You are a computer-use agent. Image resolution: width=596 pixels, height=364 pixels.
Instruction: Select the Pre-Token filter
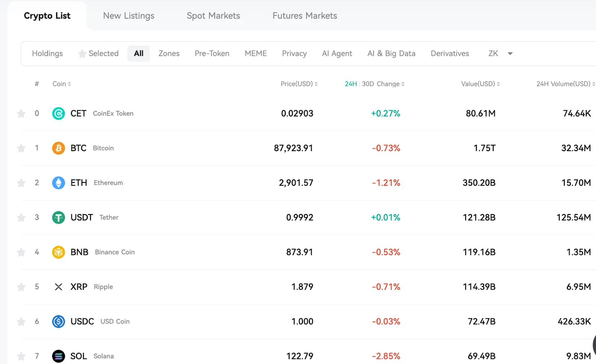coord(212,54)
